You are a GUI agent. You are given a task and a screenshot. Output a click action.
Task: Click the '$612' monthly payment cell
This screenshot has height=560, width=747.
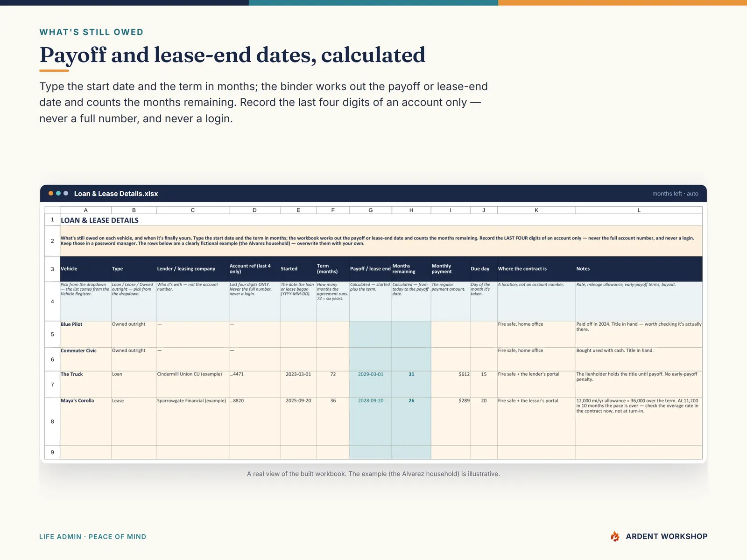[x=451, y=385]
